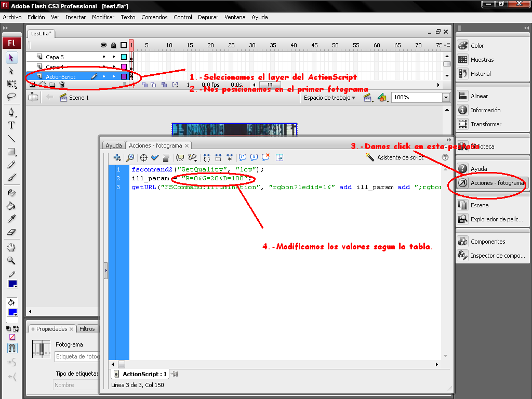Select the Rectangle tool

pyautogui.click(x=11, y=152)
